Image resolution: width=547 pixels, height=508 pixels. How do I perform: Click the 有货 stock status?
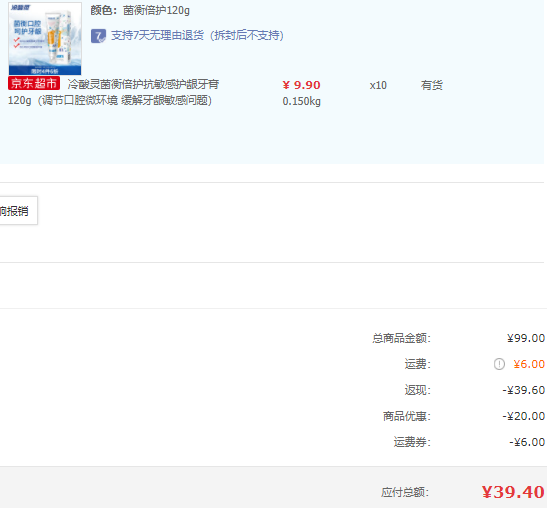tap(432, 85)
